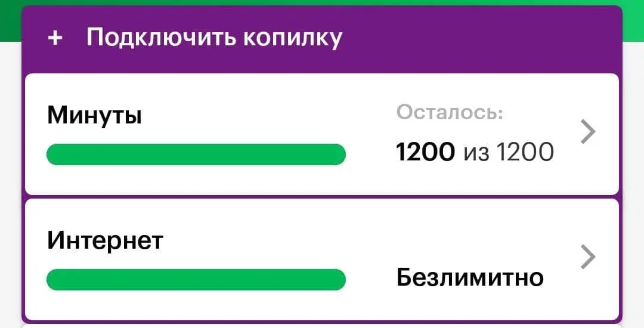The image size is (644, 328).
Task: Expand Минуты details with its chevron arrow
Action: pos(588,132)
